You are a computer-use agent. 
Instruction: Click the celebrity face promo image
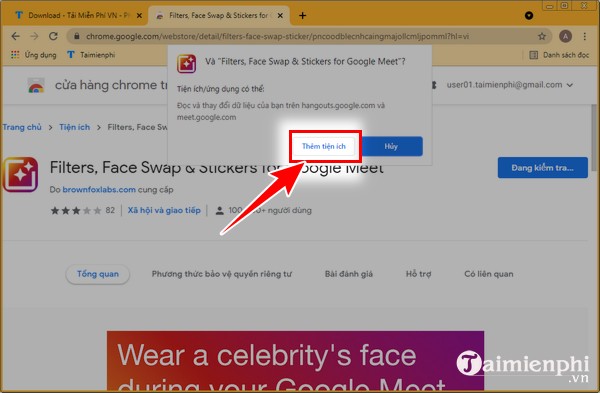coord(295,360)
